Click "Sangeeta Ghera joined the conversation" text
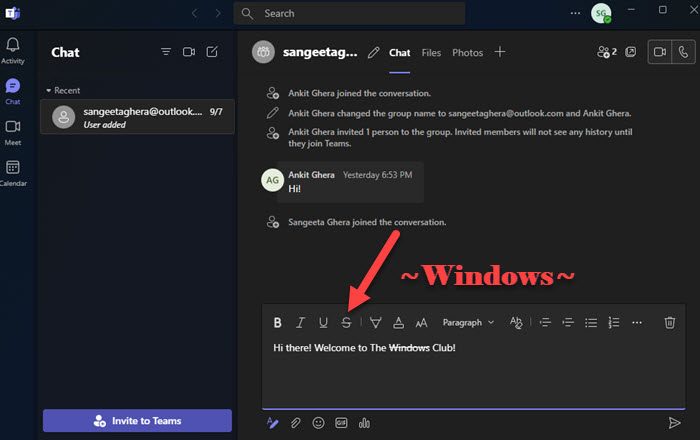 [367, 222]
